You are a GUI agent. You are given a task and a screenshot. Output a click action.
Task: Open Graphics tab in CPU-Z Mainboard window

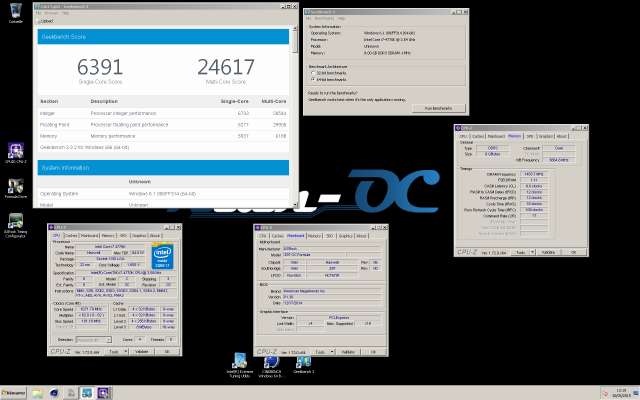pos(345,236)
